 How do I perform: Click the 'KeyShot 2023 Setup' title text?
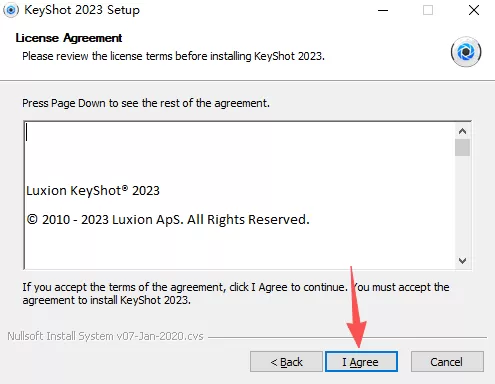pos(82,10)
